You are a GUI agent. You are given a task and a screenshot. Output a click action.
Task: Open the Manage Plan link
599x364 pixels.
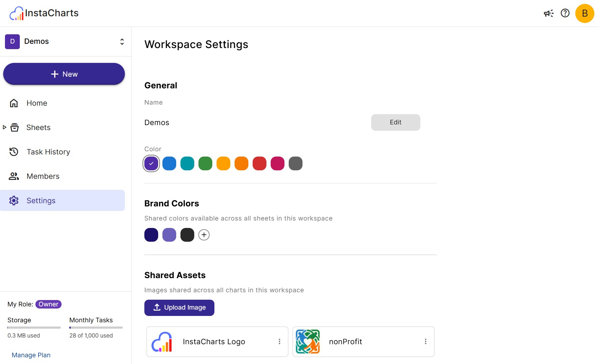[x=31, y=355]
